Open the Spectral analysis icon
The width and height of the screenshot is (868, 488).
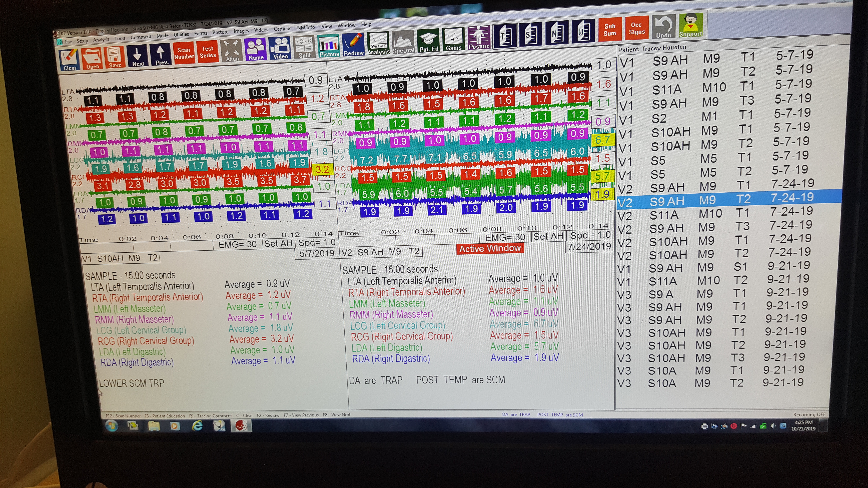(x=403, y=42)
